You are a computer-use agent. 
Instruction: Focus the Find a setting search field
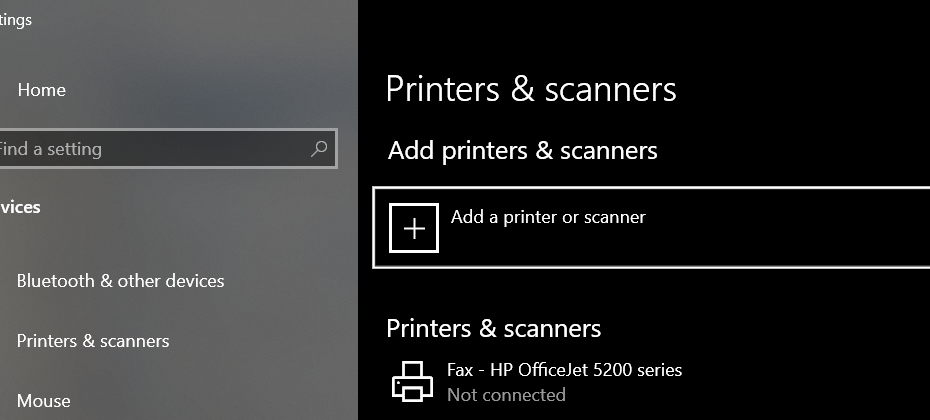pos(150,149)
